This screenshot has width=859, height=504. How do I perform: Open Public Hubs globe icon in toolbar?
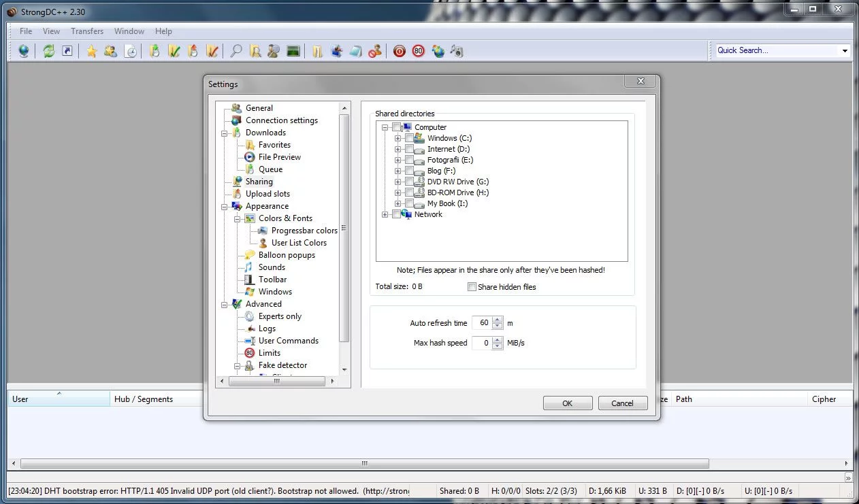click(24, 51)
